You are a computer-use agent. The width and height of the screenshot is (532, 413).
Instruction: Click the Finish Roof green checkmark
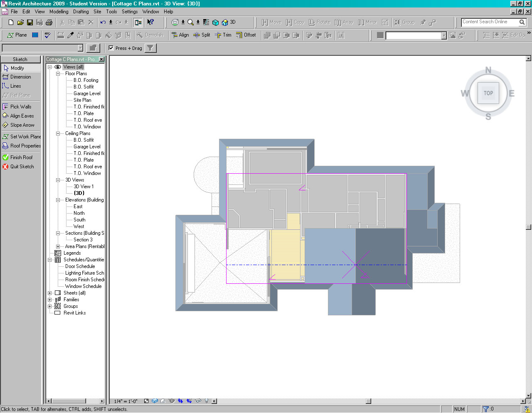coord(5,157)
